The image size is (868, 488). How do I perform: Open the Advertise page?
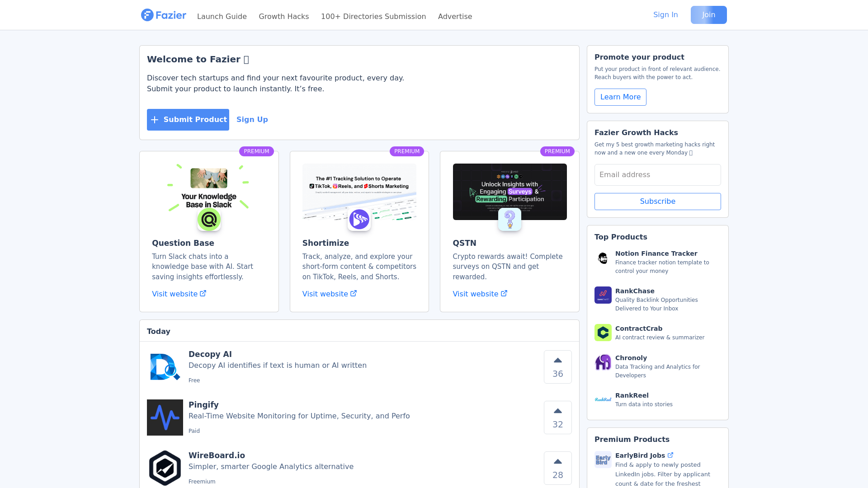pyautogui.click(x=455, y=16)
